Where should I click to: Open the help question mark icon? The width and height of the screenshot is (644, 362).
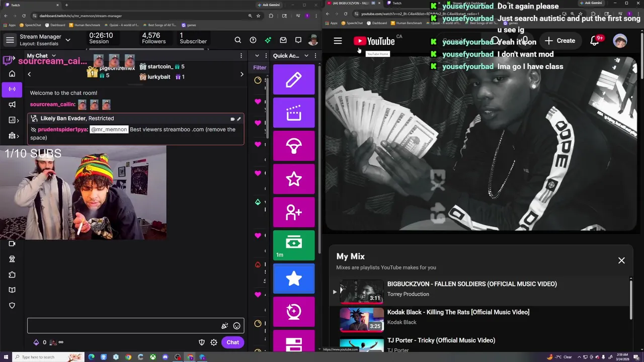pyautogui.click(x=253, y=40)
